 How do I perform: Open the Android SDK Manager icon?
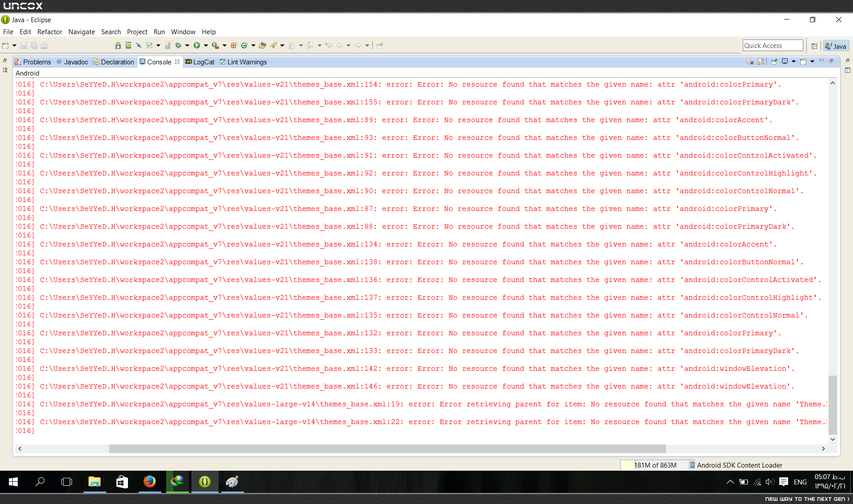(x=118, y=45)
